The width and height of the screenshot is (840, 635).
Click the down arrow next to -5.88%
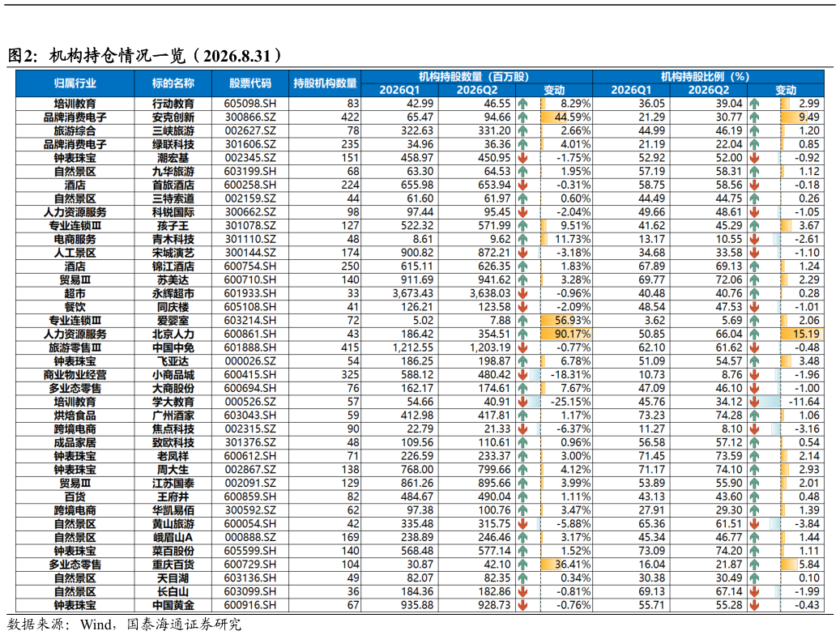click(522, 524)
